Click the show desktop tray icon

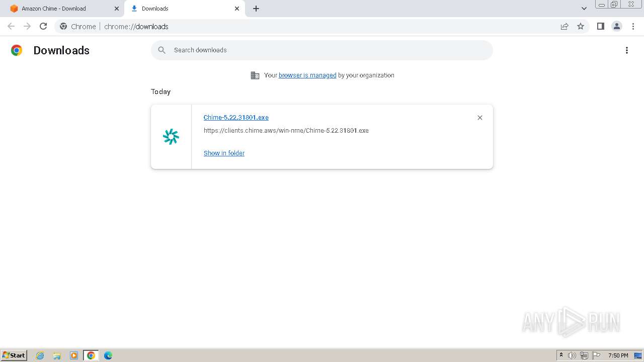pos(638,355)
